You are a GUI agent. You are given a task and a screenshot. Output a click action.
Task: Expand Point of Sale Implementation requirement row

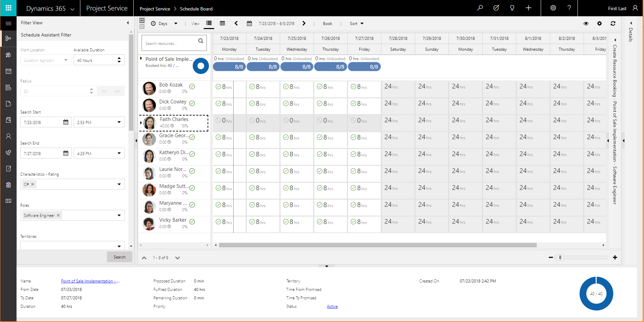[141, 59]
